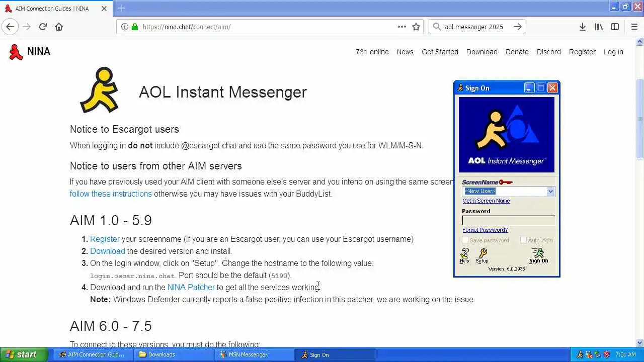Image resolution: width=644 pixels, height=362 pixels.
Task: Switch to Sign On taskbar button
Action: coord(334,354)
